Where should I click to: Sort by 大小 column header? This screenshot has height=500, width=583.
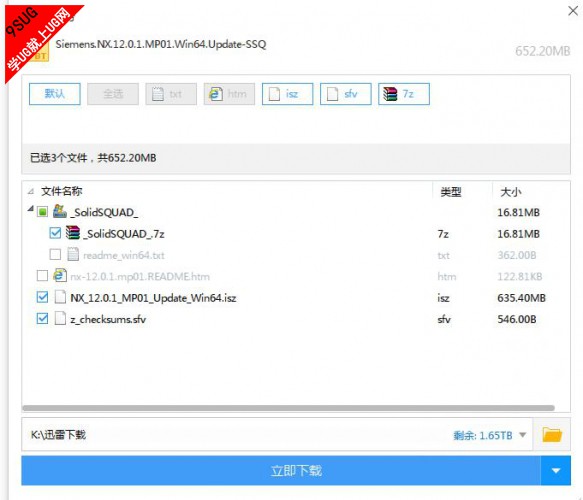tap(510, 192)
